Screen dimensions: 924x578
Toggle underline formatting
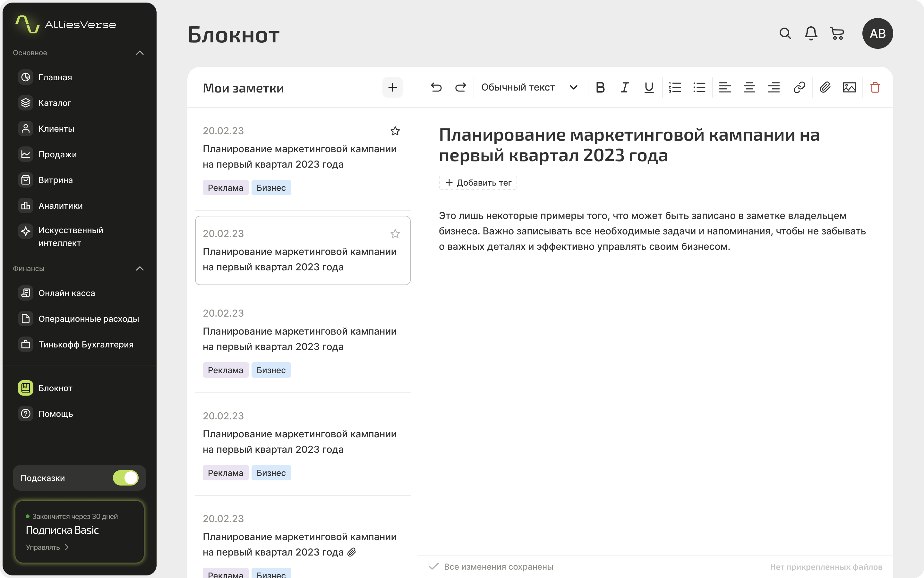pos(649,88)
